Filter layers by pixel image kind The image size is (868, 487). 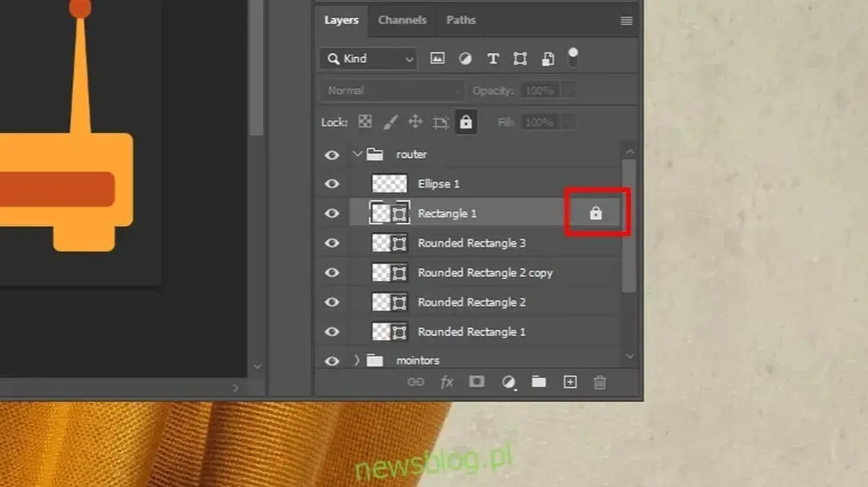coord(437,58)
